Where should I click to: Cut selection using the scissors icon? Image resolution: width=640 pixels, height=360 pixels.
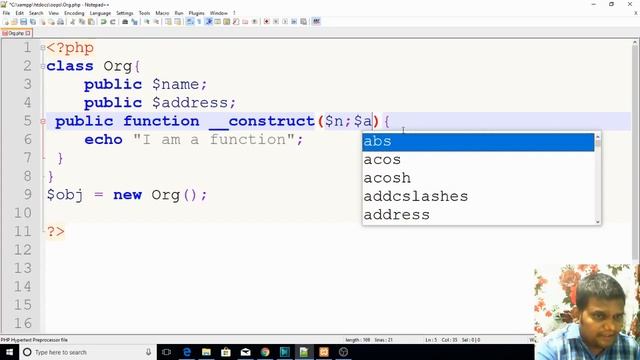tap(73, 22)
